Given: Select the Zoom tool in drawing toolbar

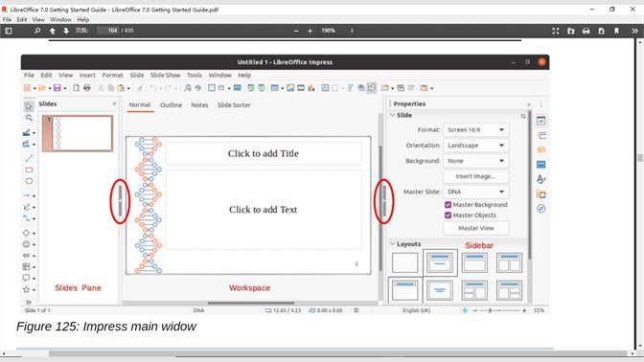Looking at the screenshot, I should tap(29, 118).
